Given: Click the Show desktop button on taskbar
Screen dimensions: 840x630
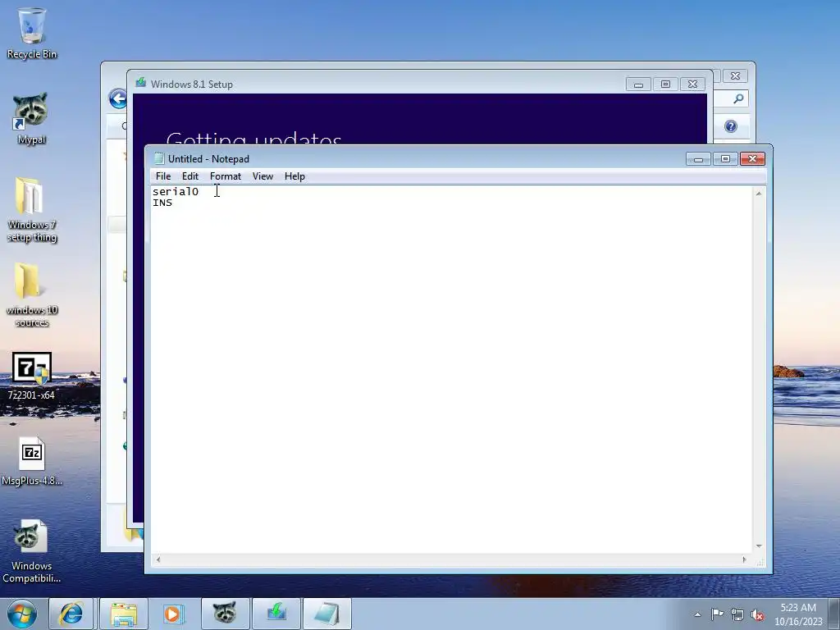Looking at the screenshot, I should (834, 614).
